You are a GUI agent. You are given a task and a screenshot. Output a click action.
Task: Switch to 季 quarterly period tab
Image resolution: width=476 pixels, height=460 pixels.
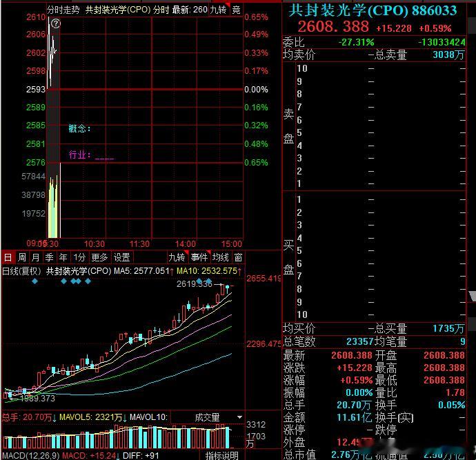(x=49, y=258)
